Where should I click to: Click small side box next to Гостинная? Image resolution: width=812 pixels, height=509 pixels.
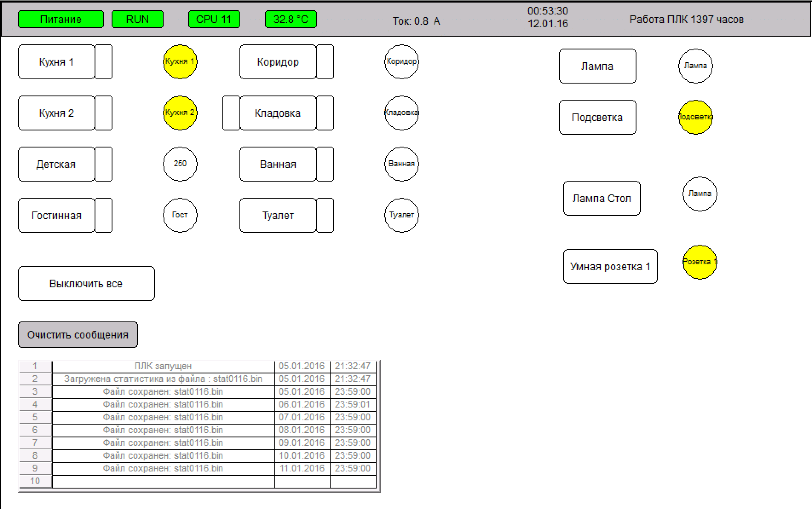[x=104, y=215]
